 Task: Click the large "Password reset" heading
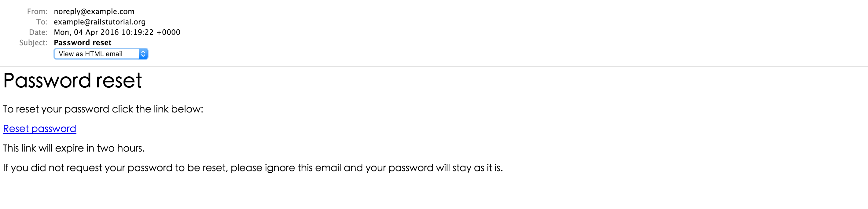coord(72,81)
